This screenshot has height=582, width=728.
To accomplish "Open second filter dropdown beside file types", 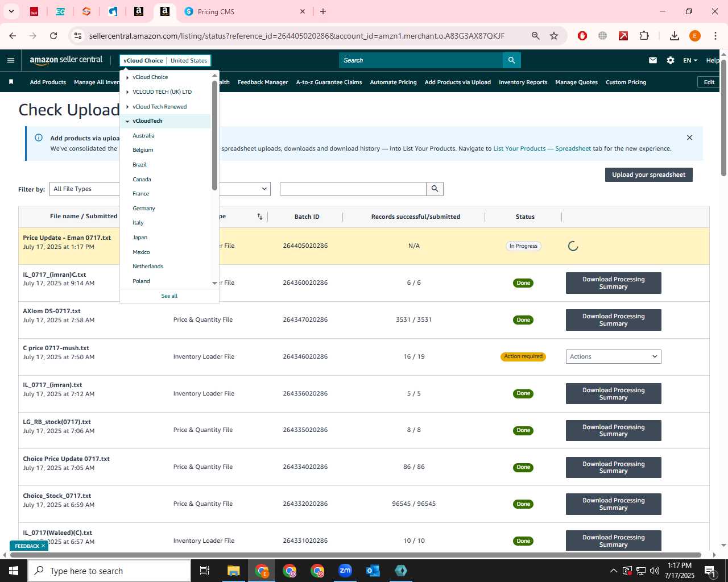I will [245, 189].
